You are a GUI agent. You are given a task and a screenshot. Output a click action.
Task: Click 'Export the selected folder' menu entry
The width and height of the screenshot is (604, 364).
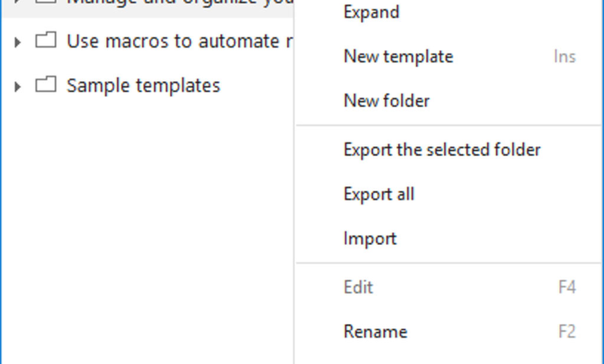[441, 149]
